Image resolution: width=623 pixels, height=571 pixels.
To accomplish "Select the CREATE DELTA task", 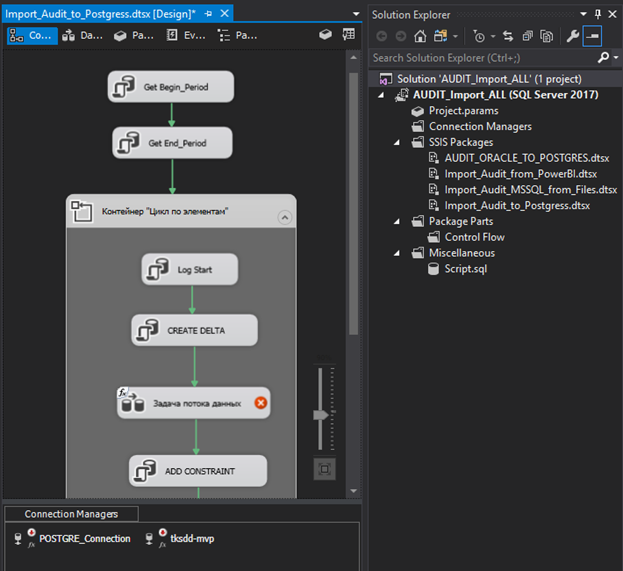I will click(194, 330).
